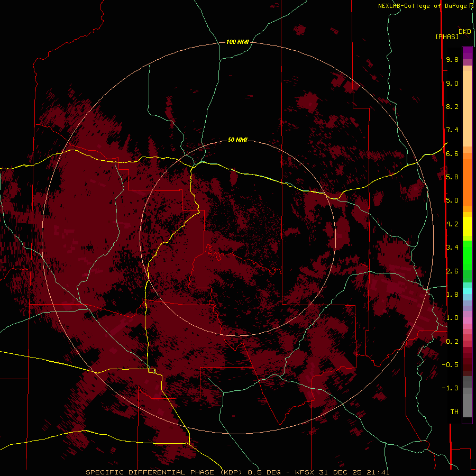Image resolution: width=476 pixels, height=476 pixels.
Task: Click the 5.0 value on the color scale
Action: pos(452,200)
